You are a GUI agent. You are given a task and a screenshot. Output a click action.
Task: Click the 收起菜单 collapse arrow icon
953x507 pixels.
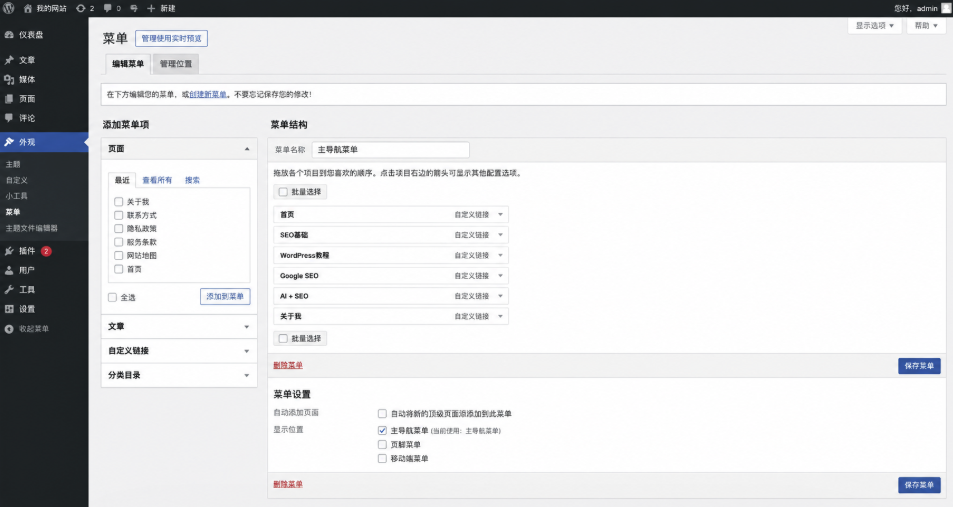[9, 329]
